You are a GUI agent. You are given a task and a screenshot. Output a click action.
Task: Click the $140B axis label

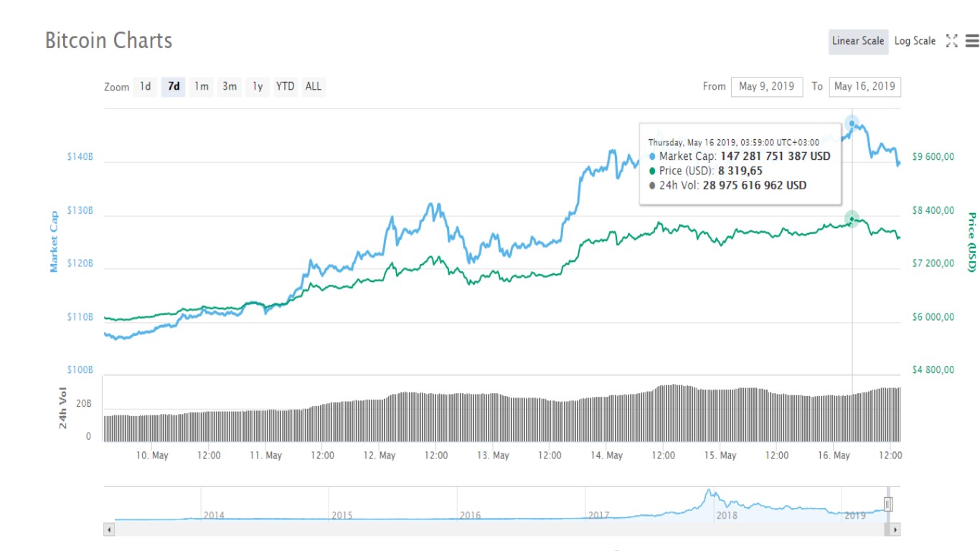pos(80,156)
